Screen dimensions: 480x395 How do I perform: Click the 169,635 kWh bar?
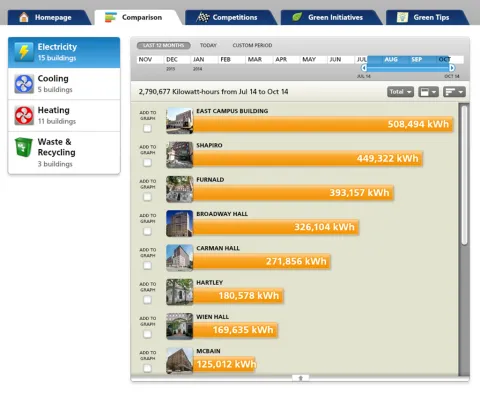click(x=235, y=330)
